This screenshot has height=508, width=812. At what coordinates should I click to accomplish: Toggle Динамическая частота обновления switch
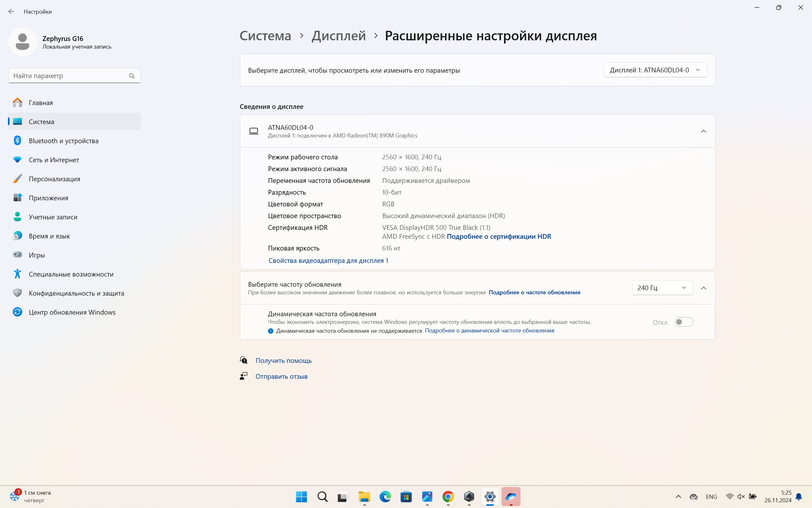pyautogui.click(x=684, y=322)
